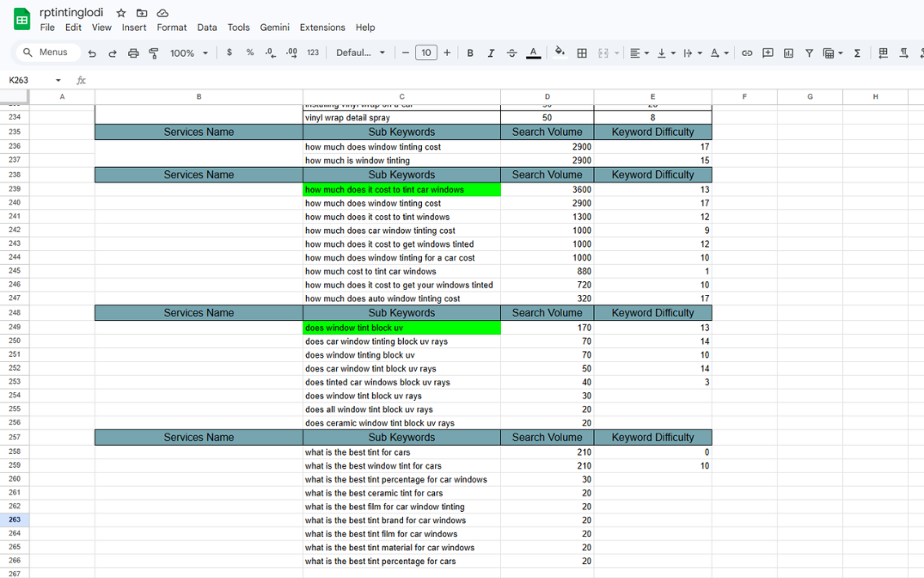Expand the Default font family dropdown

[x=360, y=53]
